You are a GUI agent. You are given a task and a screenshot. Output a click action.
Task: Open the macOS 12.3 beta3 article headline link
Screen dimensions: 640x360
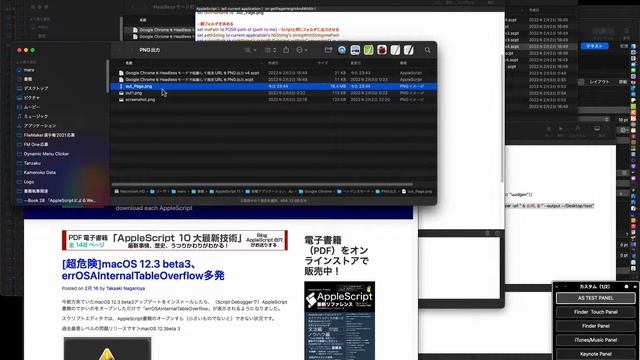pyautogui.click(x=143, y=270)
